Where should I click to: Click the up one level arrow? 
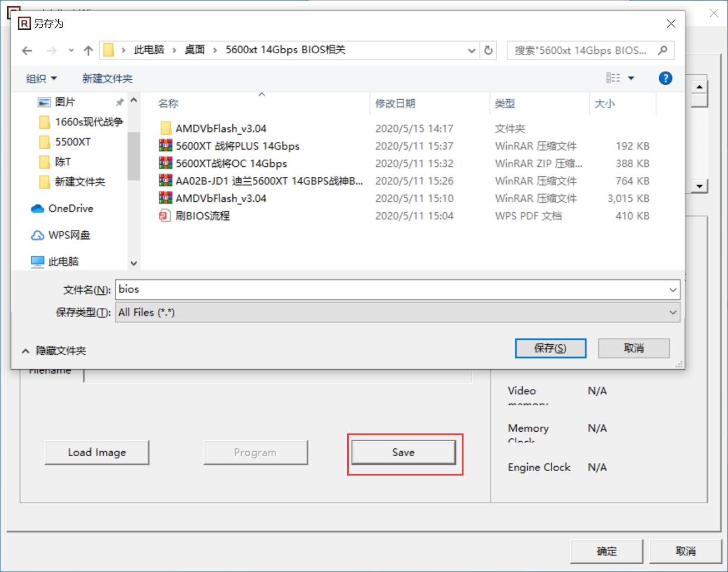88,50
